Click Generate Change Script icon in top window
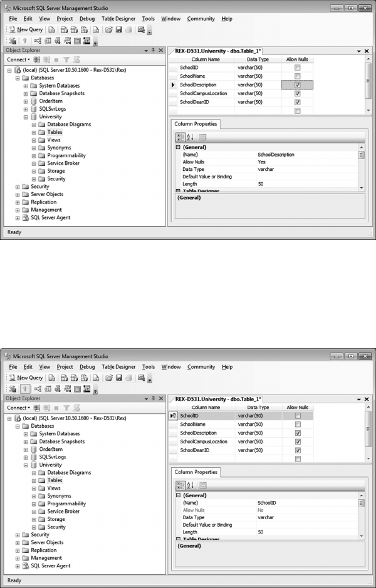 pyautogui.click(x=13, y=41)
